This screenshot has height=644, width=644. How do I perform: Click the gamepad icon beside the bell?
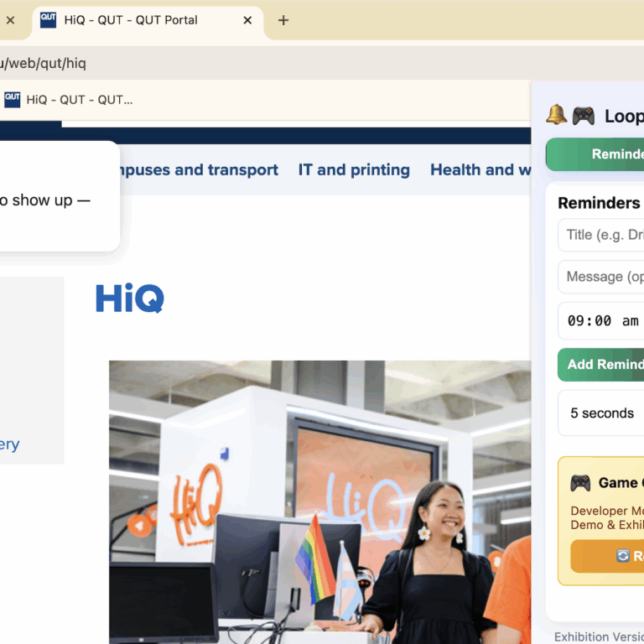(x=583, y=116)
